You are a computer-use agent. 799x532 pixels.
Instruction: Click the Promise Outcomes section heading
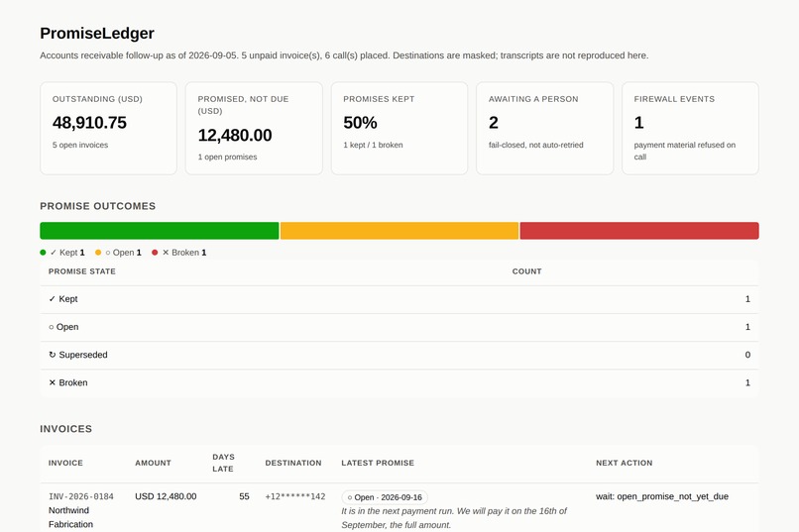click(x=98, y=206)
